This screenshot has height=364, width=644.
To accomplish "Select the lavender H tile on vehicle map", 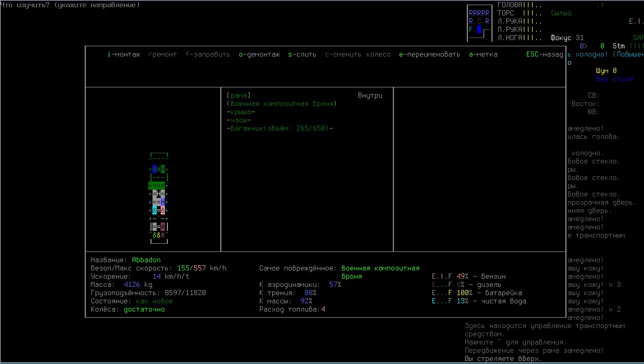I will pos(163,202).
